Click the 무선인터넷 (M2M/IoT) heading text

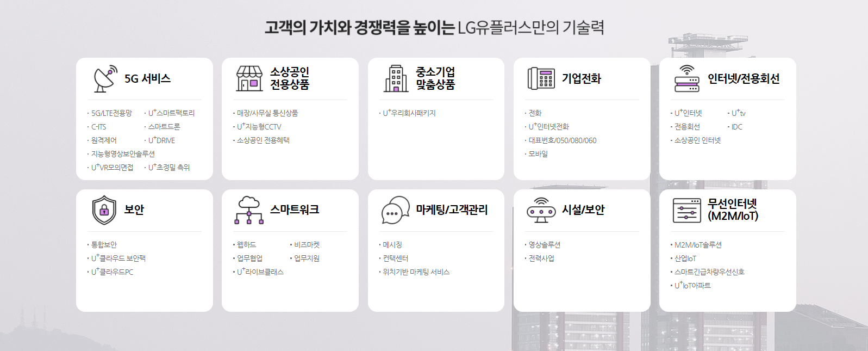(733, 210)
